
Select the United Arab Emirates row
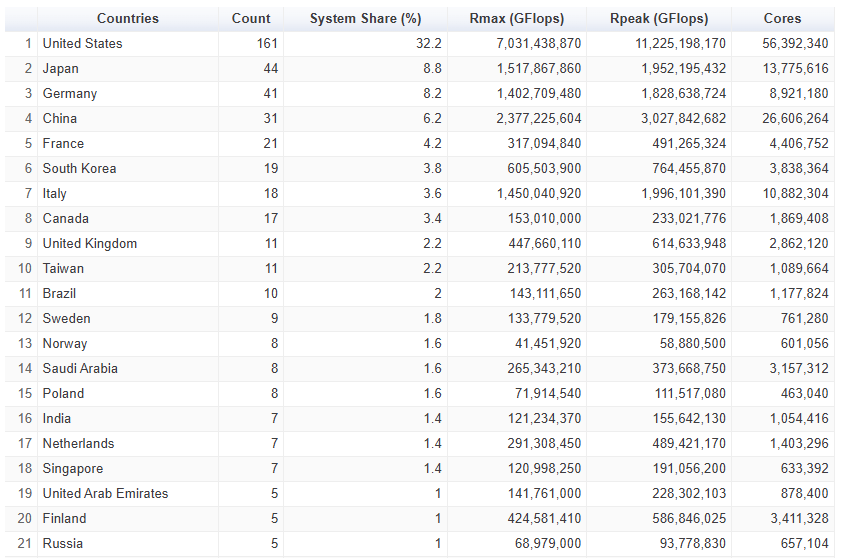[x=420, y=494]
